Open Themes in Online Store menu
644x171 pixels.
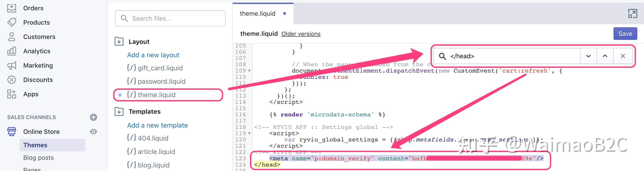[x=35, y=145]
